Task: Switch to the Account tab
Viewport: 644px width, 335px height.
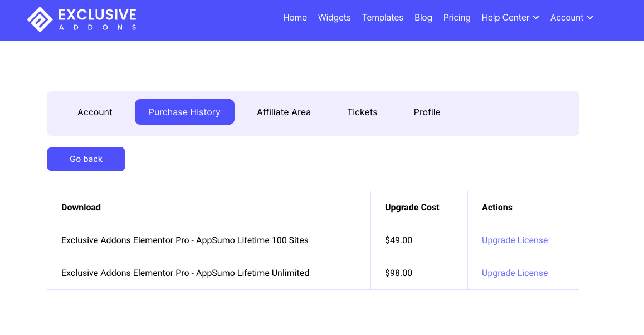Action: [x=95, y=112]
